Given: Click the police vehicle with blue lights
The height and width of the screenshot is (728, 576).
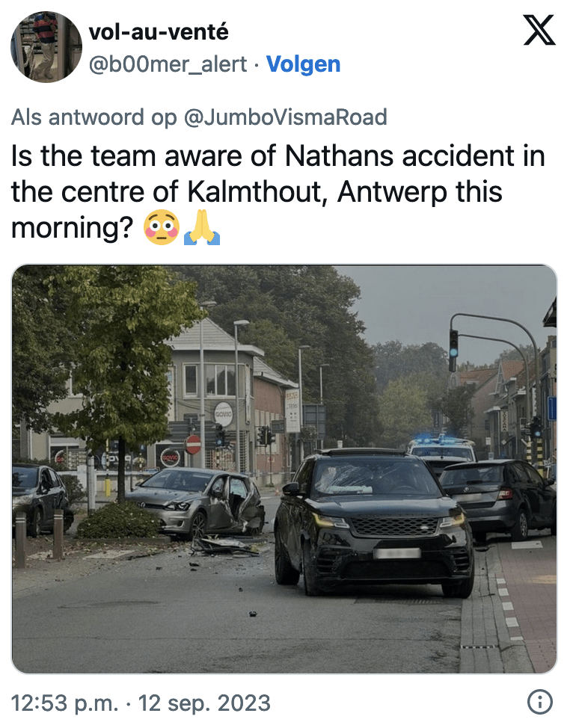Looking at the screenshot, I should click(x=441, y=449).
